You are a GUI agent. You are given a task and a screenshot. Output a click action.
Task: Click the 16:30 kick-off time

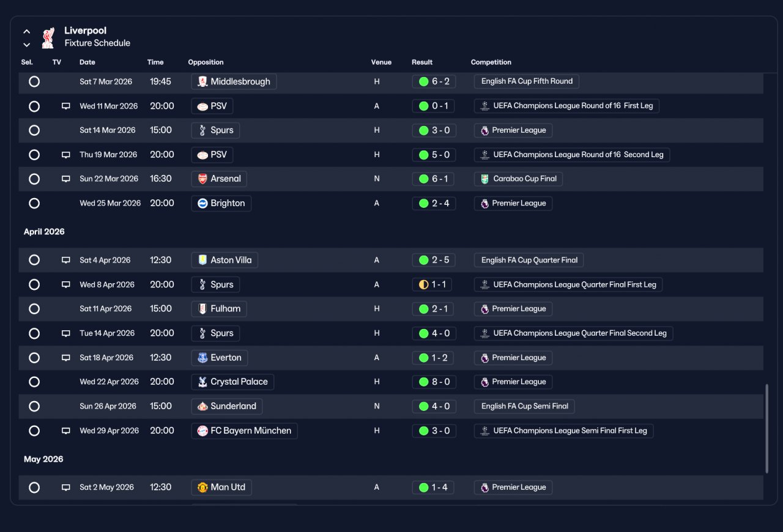162,179
